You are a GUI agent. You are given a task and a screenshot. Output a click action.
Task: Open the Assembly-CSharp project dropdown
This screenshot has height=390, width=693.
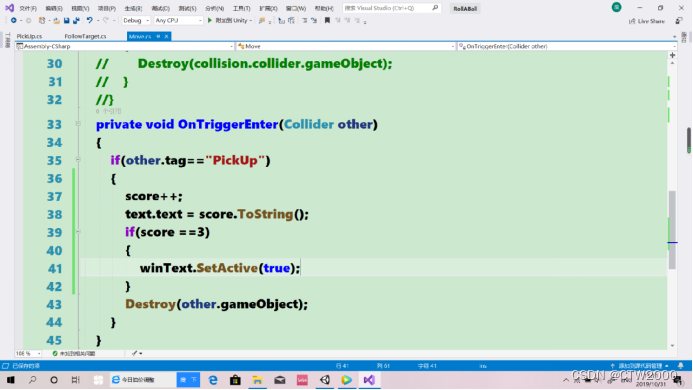click(x=124, y=46)
